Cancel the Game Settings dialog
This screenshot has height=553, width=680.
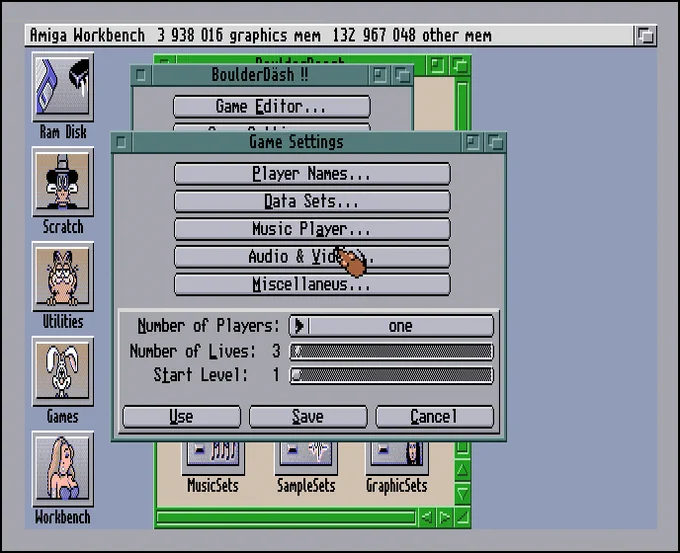(x=435, y=417)
